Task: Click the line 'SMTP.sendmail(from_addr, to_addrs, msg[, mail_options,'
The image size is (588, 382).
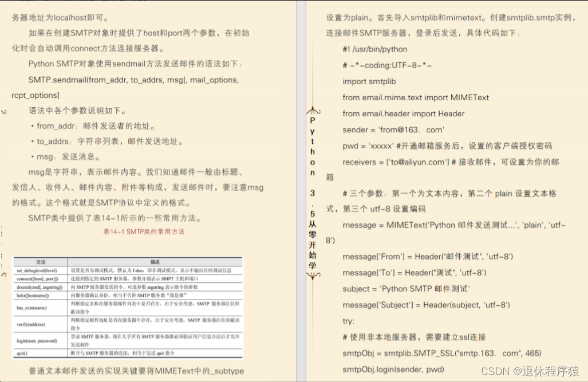Action: [x=133, y=80]
